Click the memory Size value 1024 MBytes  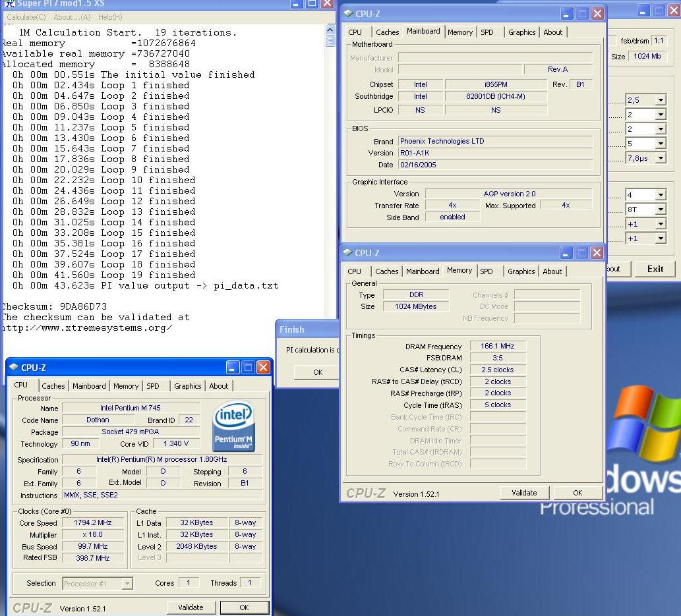pos(415,306)
